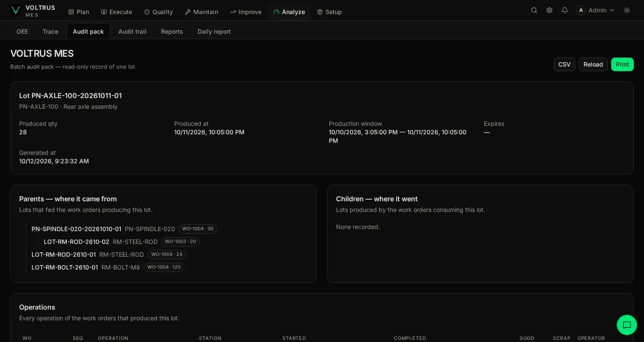Viewport: 644px width, 342px height.
Task: Open parent lot PN-SPINDLE-020-20261010-01
Action: pyautogui.click(x=76, y=229)
